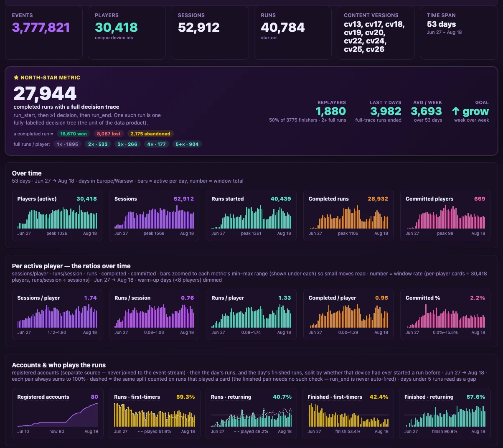503x448 pixels.
Task: Click the Players (active) bar chart
Action: (57, 217)
